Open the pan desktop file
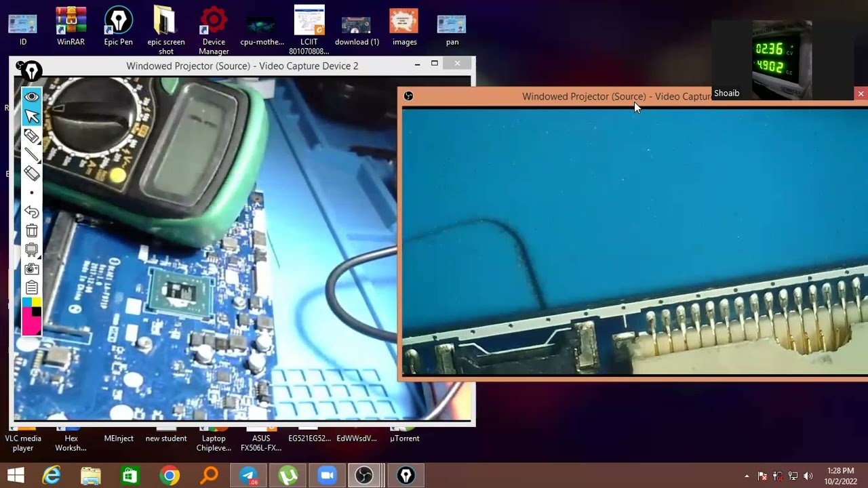868x488 pixels. [452, 30]
